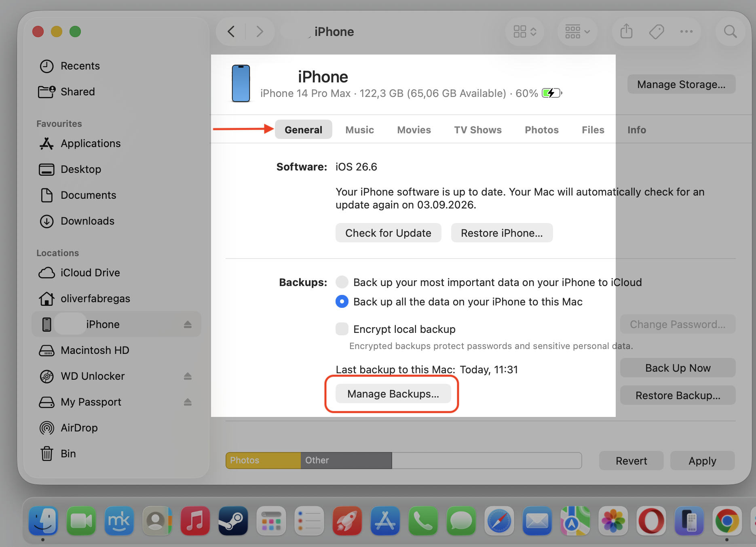Click the Share toolbar icon
The height and width of the screenshot is (547, 756).
click(626, 31)
